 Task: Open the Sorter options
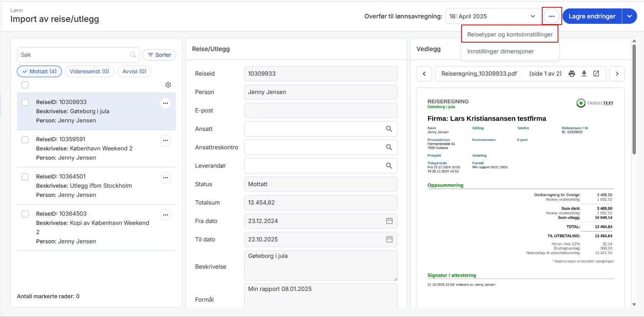click(159, 55)
